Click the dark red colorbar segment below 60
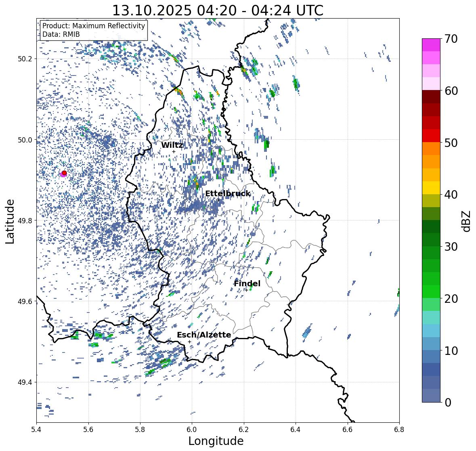The height and width of the screenshot is (451, 476). pyautogui.click(x=431, y=97)
